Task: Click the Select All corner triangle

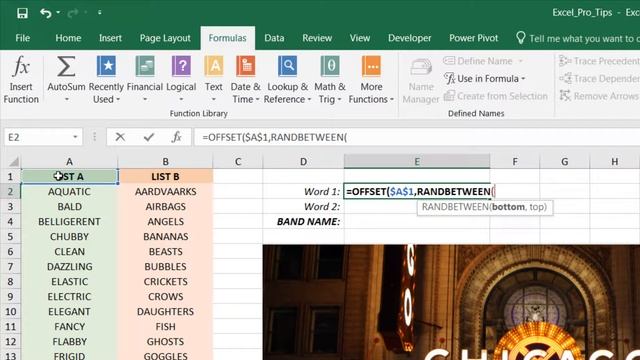Action: (x=14, y=162)
